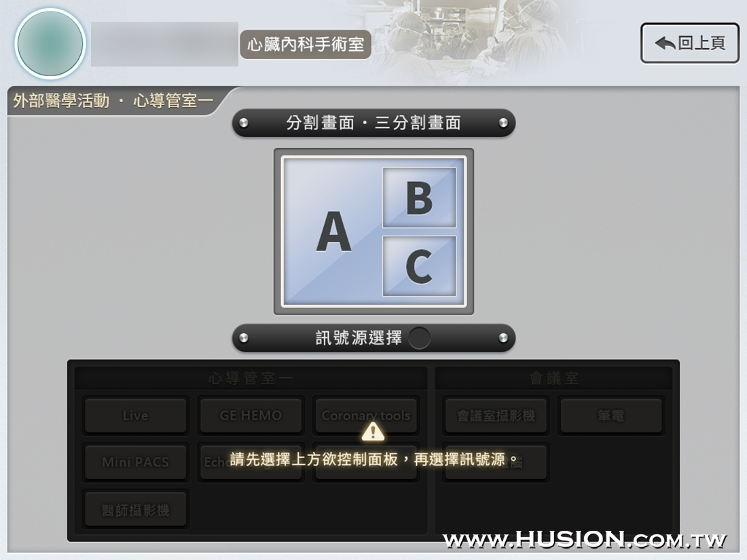Click the 心臟內科手術室 room label
The width and height of the screenshot is (747, 560).
306,44
